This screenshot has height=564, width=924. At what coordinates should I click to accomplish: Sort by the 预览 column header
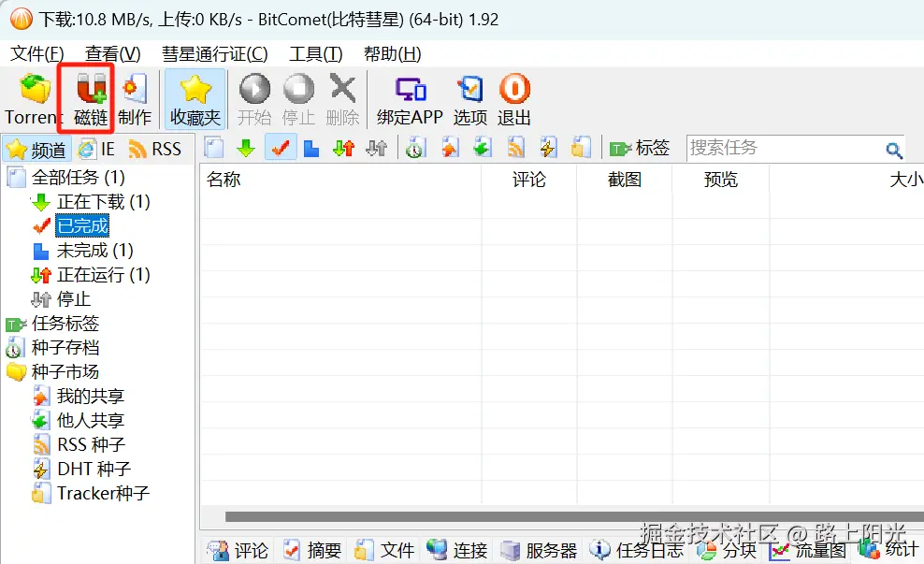(x=721, y=180)
